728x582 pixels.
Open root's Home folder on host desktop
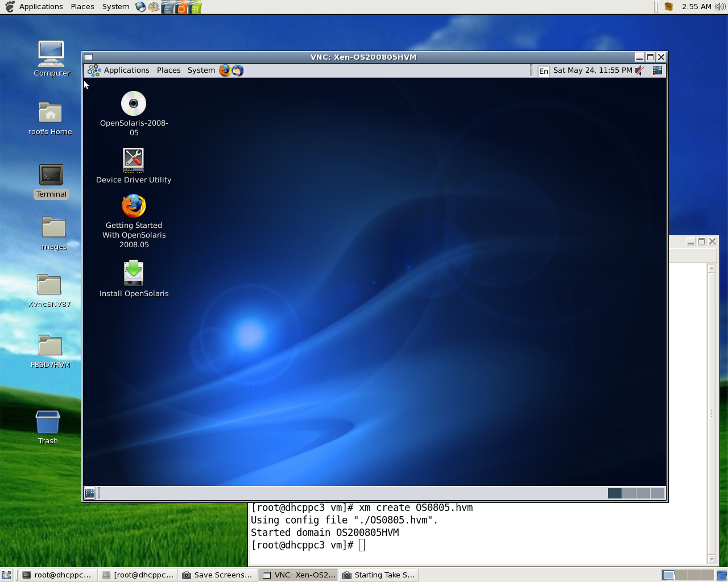(x=50, y=113)
